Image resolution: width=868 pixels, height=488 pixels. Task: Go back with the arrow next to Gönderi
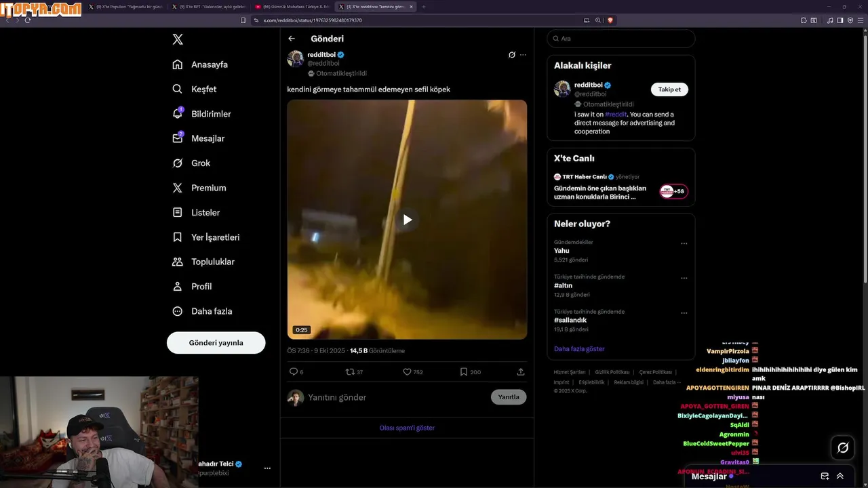[292, 39]
